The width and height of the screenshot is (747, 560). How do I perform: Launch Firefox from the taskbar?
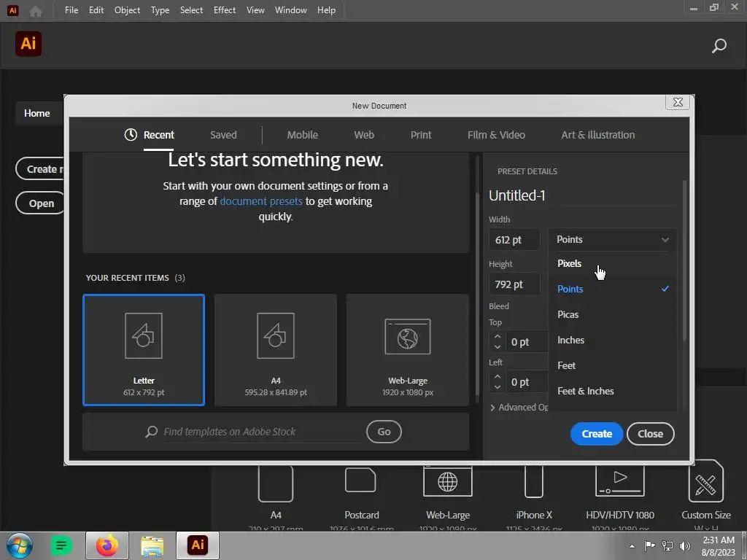point(107,545)
